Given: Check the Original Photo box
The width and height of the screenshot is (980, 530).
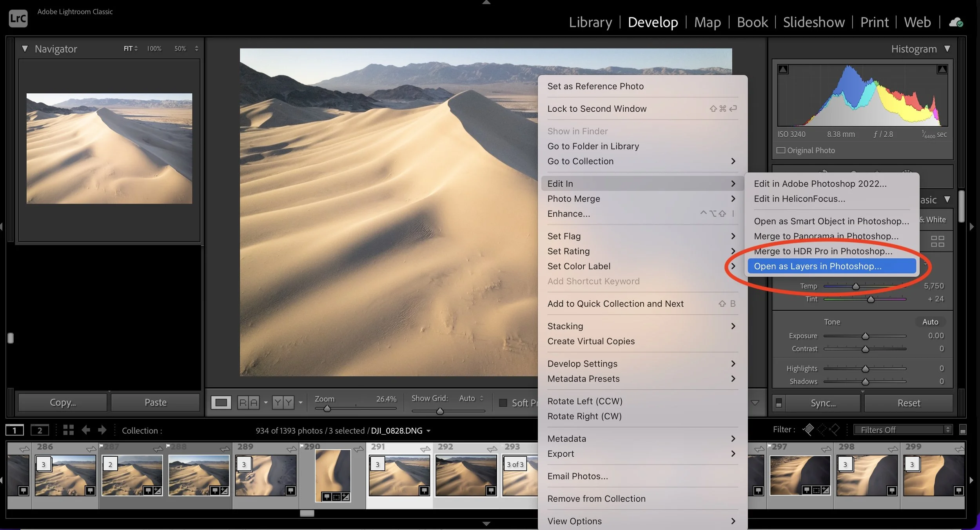Looking at the screenshot, I should [781, 151].
